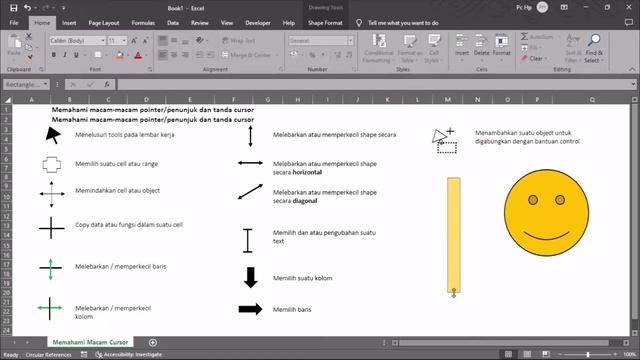
Task: Select the Memahami Macam Cursor sheet tab
Action: tap(90, 342)
